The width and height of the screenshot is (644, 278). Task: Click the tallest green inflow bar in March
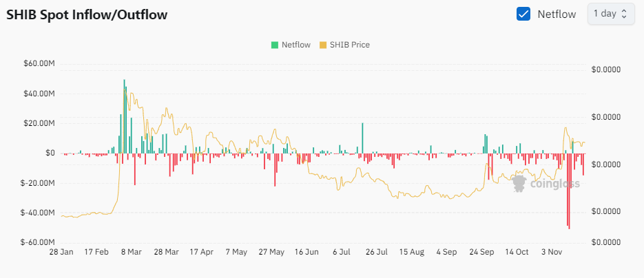pos(124,116)
